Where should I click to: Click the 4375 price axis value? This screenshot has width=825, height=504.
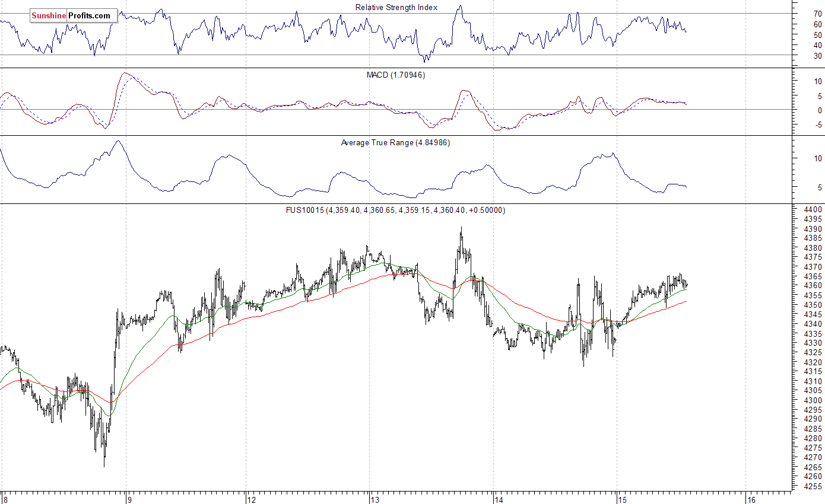814,257
